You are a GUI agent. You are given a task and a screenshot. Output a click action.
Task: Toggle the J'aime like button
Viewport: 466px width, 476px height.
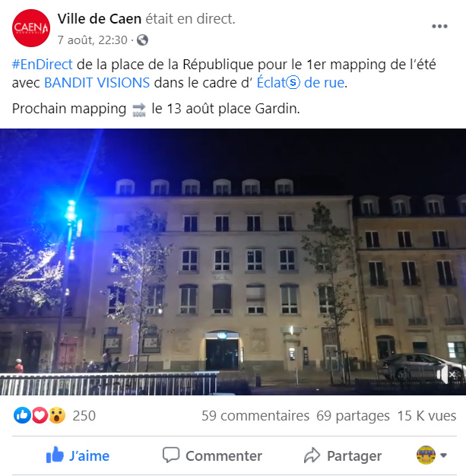78,455
